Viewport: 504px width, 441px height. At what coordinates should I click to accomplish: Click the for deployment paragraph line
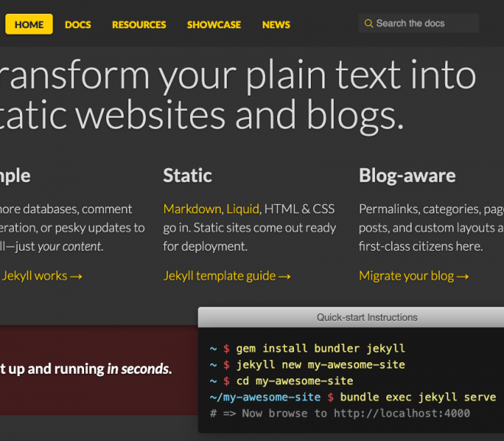205,246
